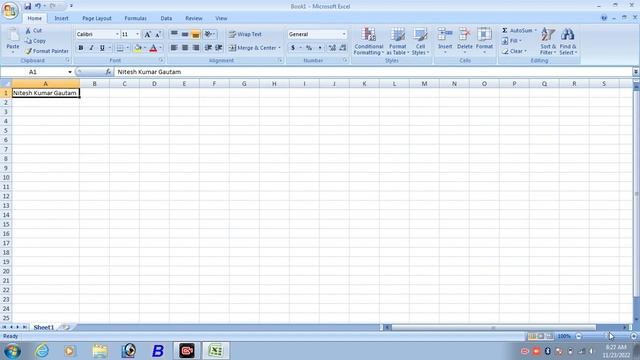Paste clipboard contents

click(x=13, y=41)
